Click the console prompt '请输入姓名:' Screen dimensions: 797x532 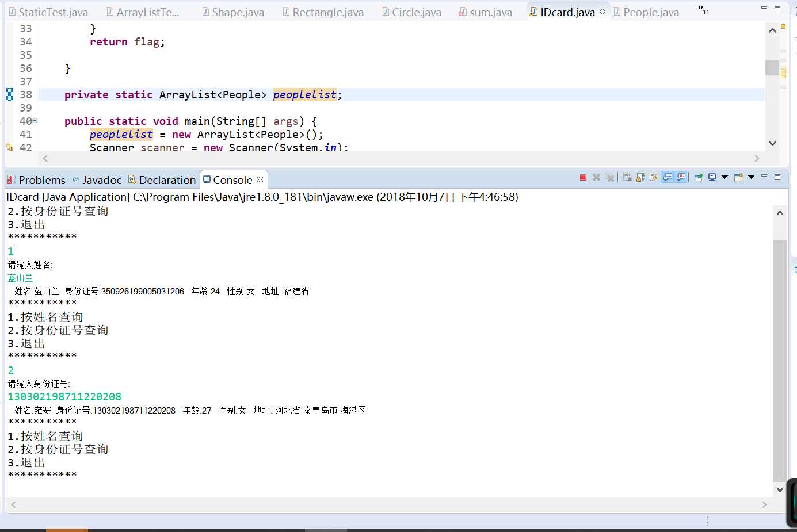pos(30,265)
